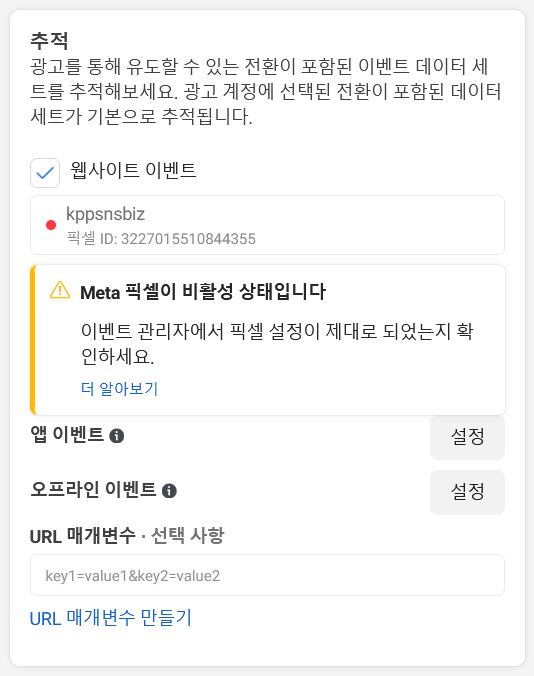The width and height of the screenshot is (534, 676).
Task: Click the 'Meta 픽셀이 비활성 상태입니다' warning title
Action: coord(203,292)
